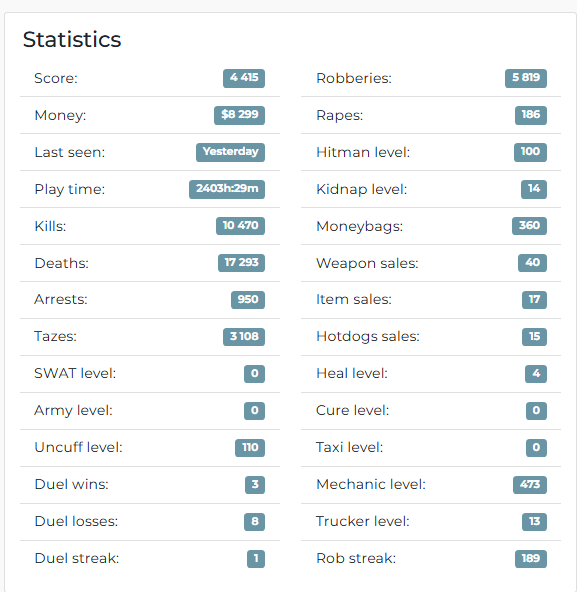This screenshot has height=592, width=577.
Task: Select the play time badge 2403h:29m
Action: [227, 189]
